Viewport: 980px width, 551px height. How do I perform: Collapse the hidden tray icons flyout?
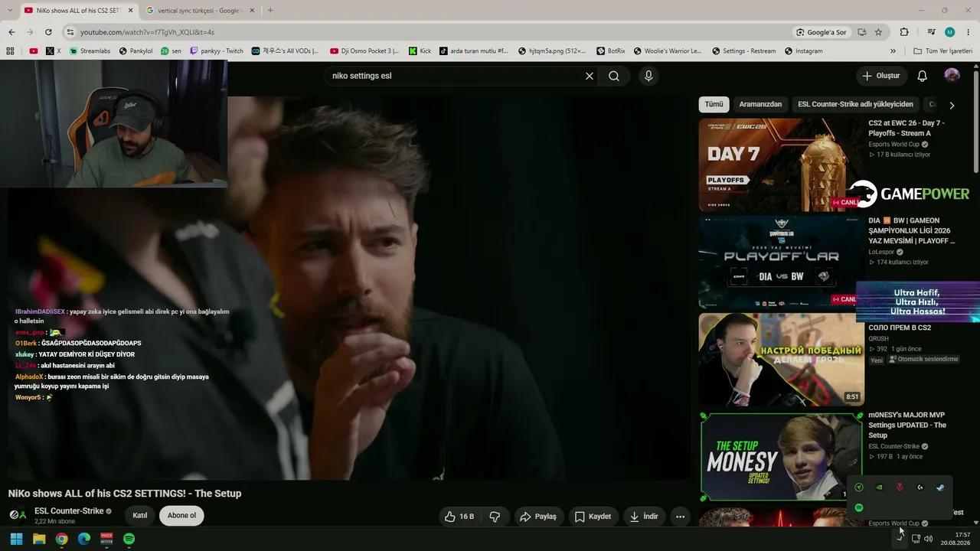tap(900, 539)
